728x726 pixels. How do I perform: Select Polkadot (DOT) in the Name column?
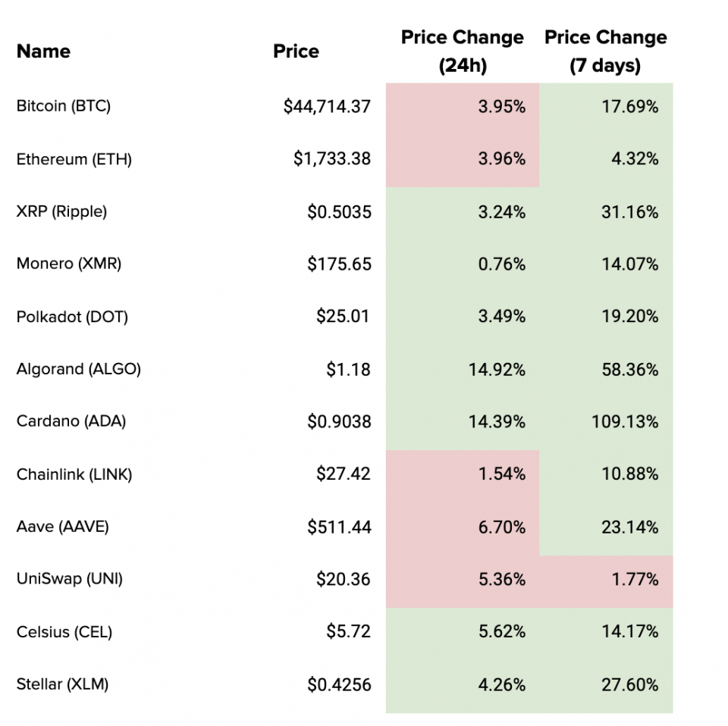coord(72,317)
